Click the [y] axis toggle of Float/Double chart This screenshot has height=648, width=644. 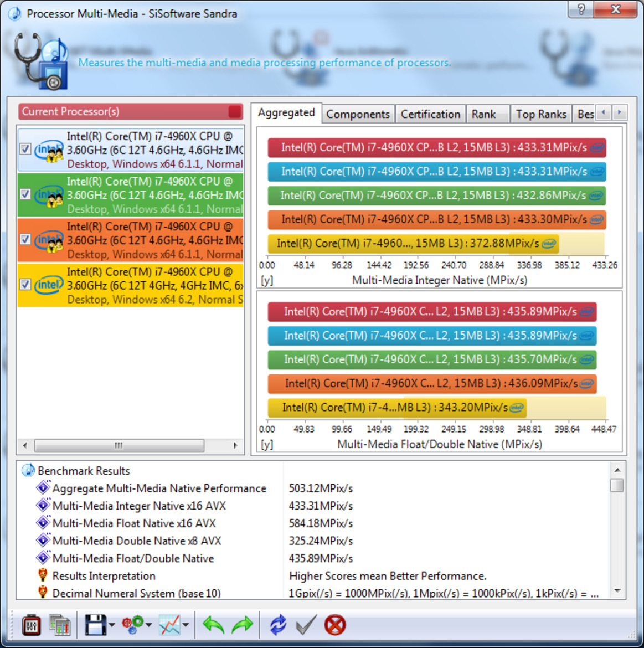(x=267, y=444)
